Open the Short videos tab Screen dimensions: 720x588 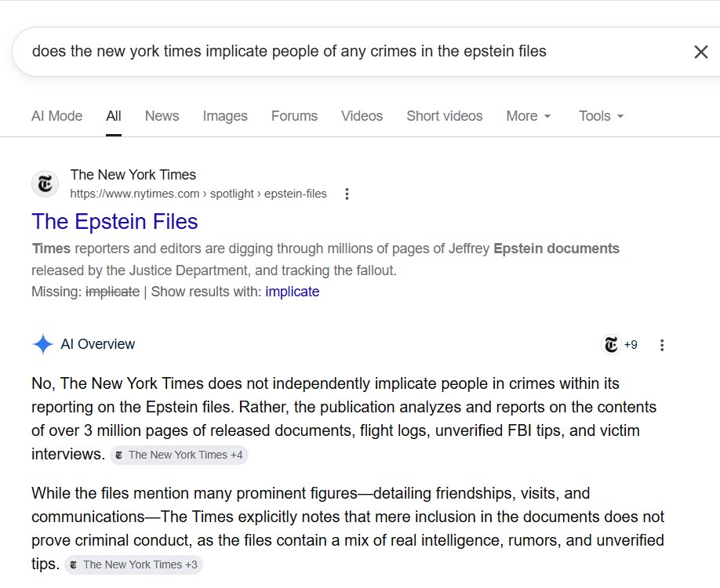pos(445,116)
